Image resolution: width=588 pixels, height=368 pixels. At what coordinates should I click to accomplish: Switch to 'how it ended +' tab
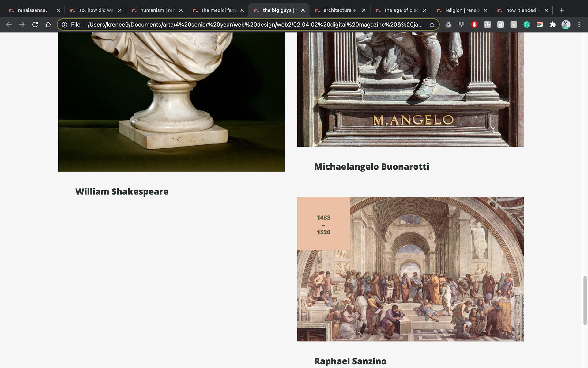point(522,10)
